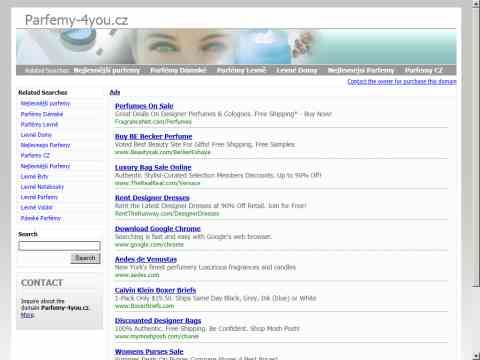Open the Womens Purses Sale link

pyautogui.click(x=149, y=352)
